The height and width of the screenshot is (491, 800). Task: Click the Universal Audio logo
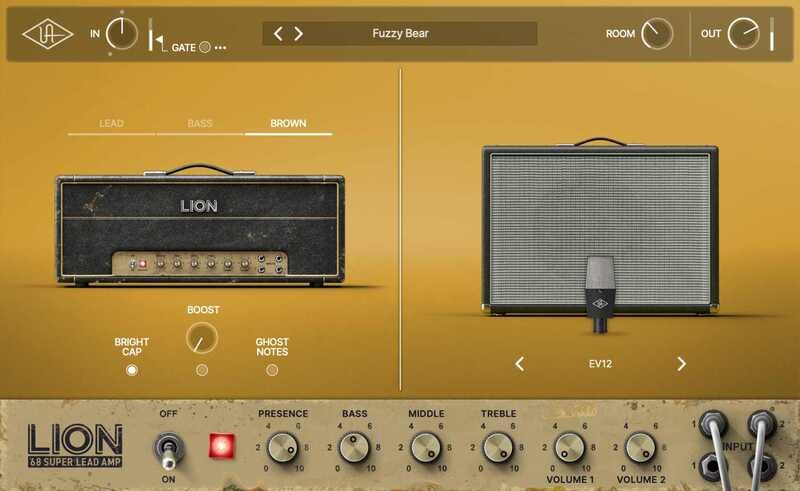47,34
